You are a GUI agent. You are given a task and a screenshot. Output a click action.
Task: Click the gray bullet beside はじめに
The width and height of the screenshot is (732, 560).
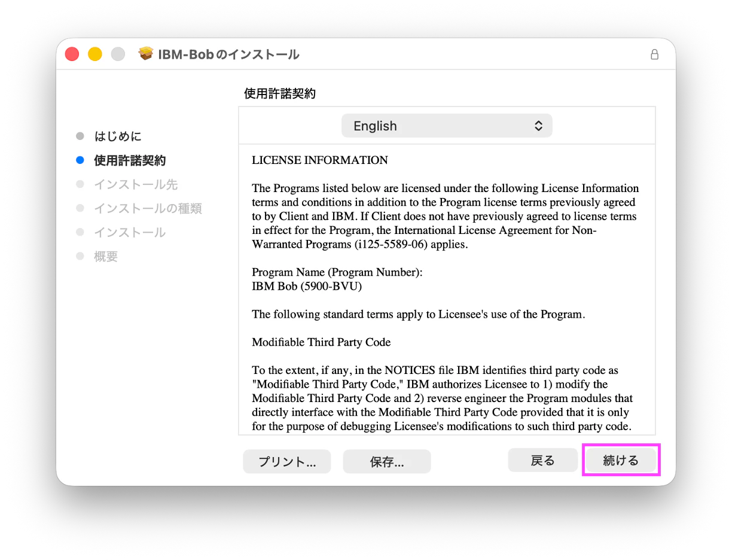coord(80,136)
